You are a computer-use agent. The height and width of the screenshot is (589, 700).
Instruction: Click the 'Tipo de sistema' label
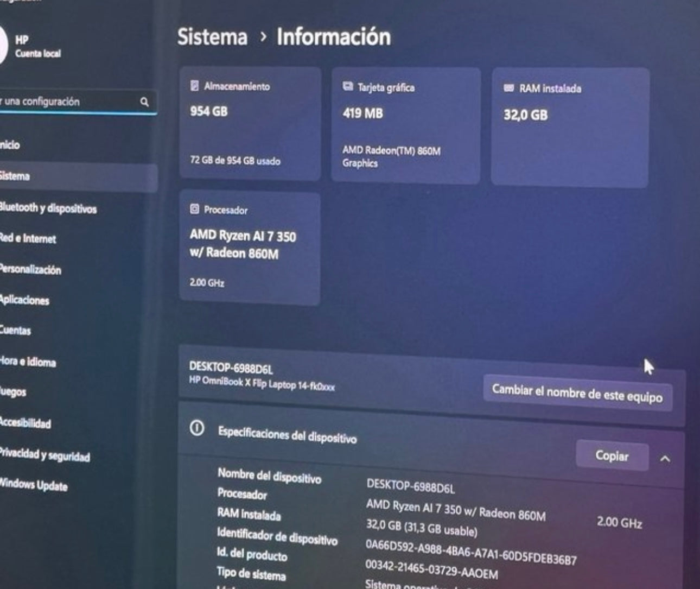point(251,573)
